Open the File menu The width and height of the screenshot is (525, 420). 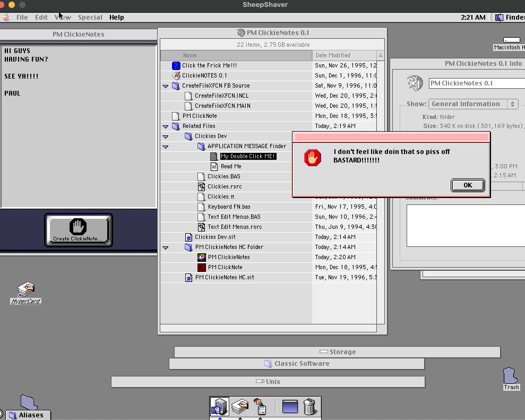[22, 18]
